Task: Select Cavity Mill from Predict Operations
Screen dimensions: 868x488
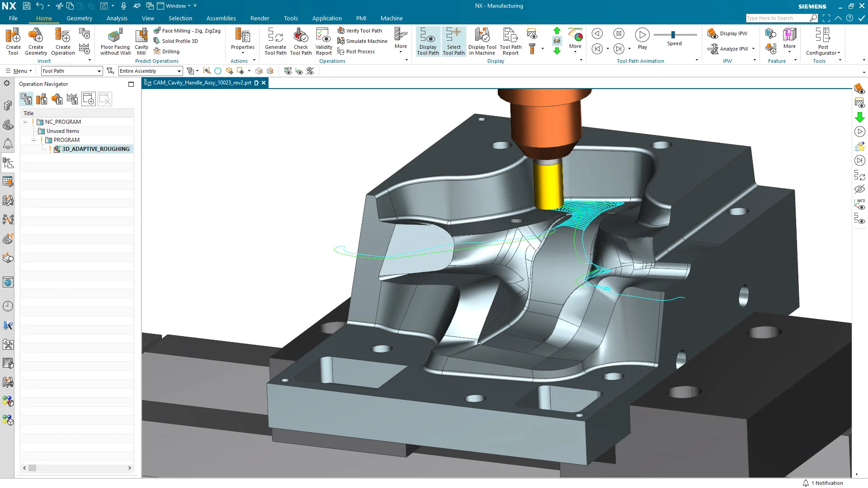Action: [x=141, y=41]
